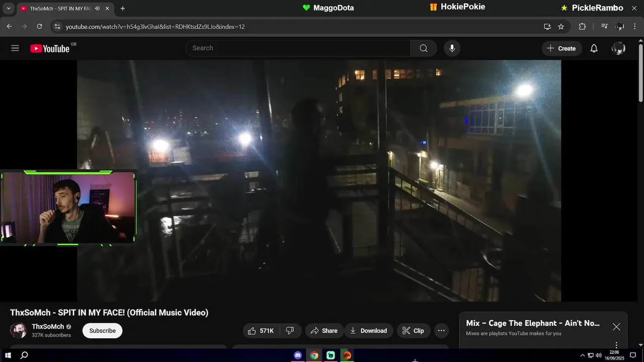Click the 327K subscribers text

[51, 335]
